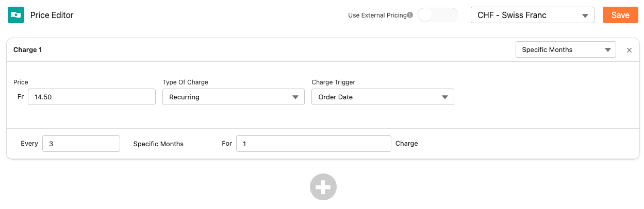The image size is (644, 209).
Task: Click the Price Editor banknote icon
Action: (16, 15)
